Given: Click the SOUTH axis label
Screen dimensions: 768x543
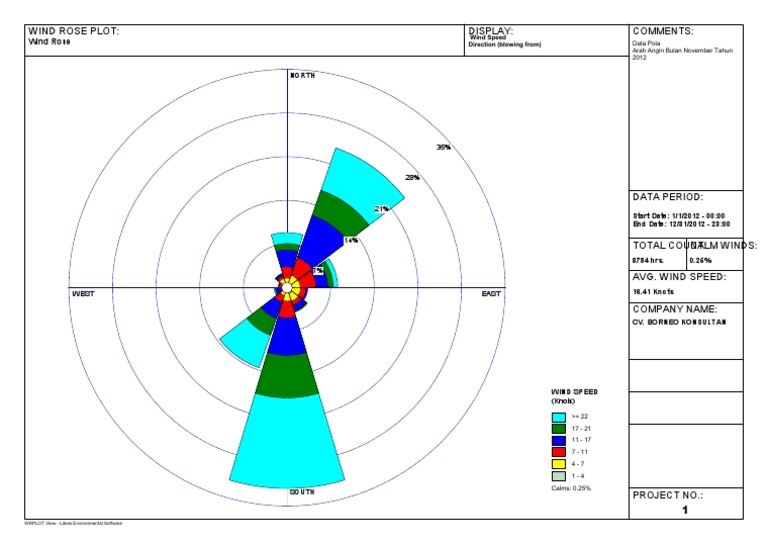Looking at the screenshot, I should [302, 492].
